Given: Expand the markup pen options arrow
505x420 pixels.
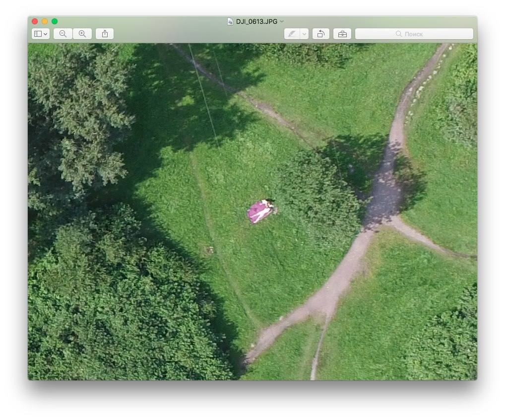Looking at the screenshot, I should [305, 34].
